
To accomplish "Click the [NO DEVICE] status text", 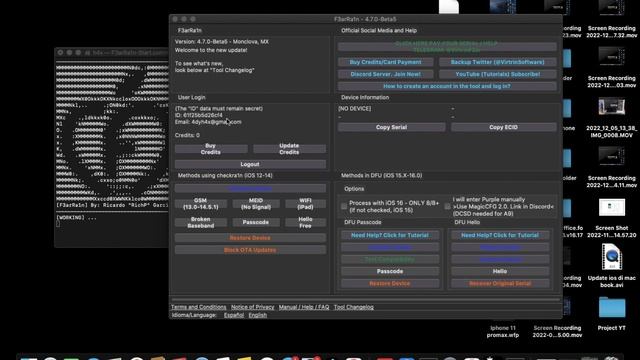I will point(355,109).
